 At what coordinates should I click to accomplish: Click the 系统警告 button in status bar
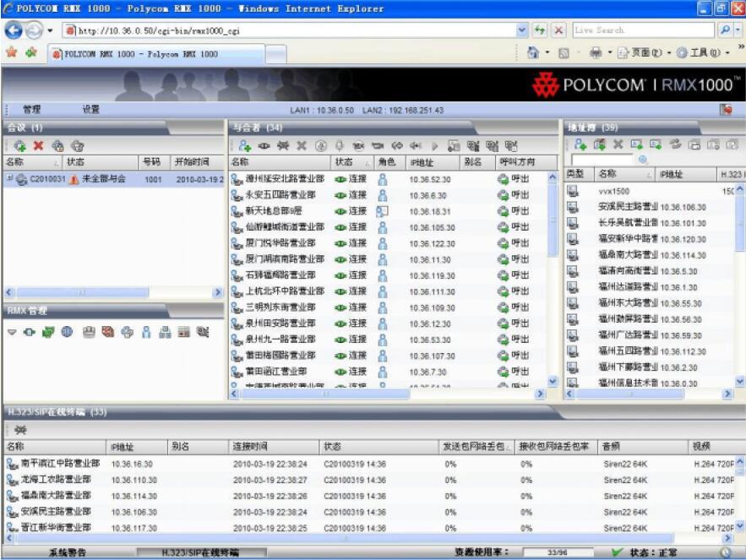tap(67, 552)
